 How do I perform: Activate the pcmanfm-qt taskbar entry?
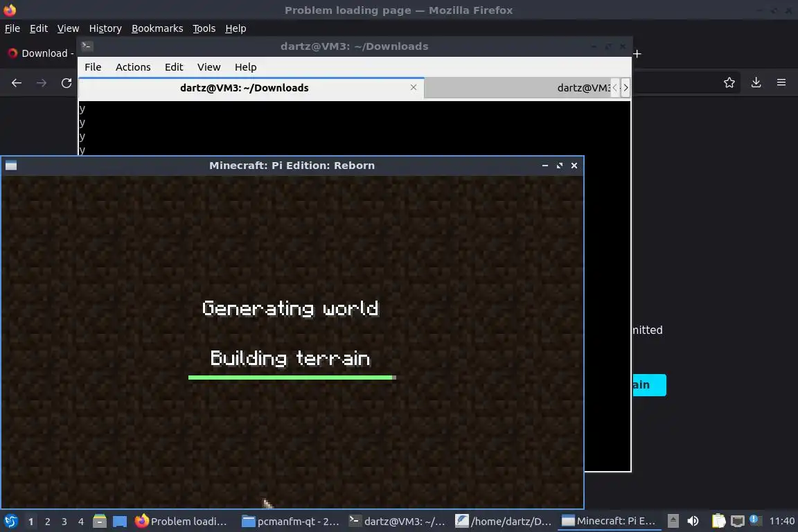[290, 522]
